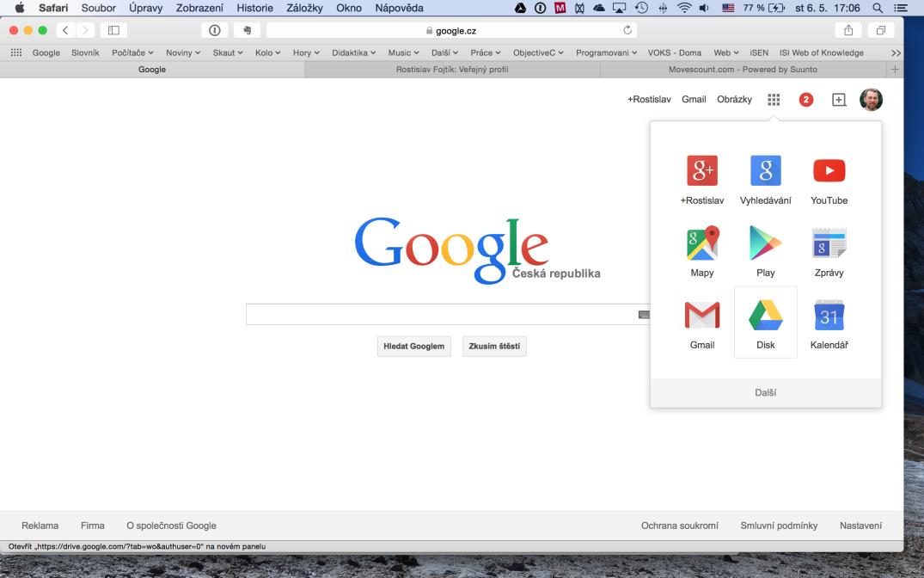The image size is (924, 578).
Task: Expand Kolo bookmarks folder
Action: (x=268, y=52)
